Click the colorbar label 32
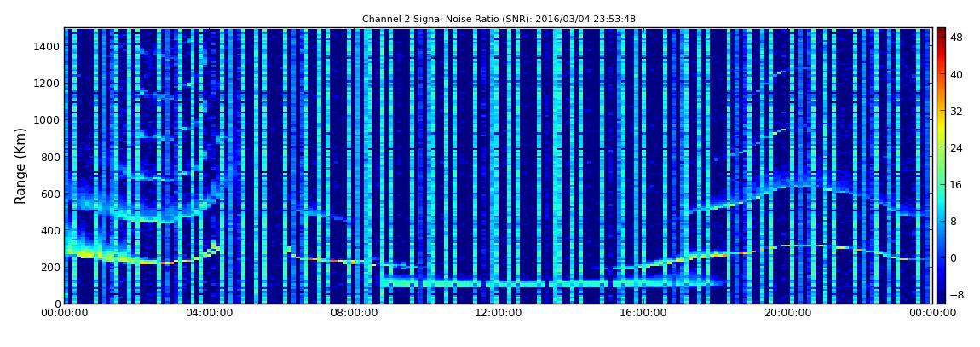Viewport: 980px width, 347px height. click(x=956, y=112)
